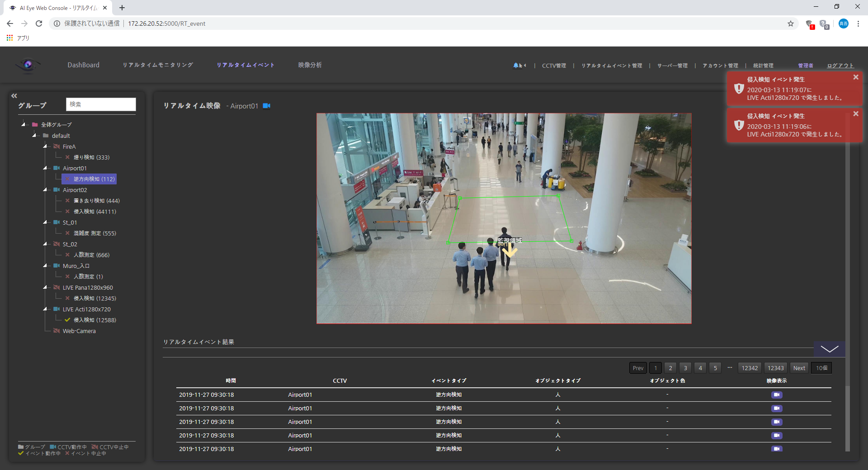868x470 pixels.
Task: Reload the page in browser
Action: coord(39,23)
